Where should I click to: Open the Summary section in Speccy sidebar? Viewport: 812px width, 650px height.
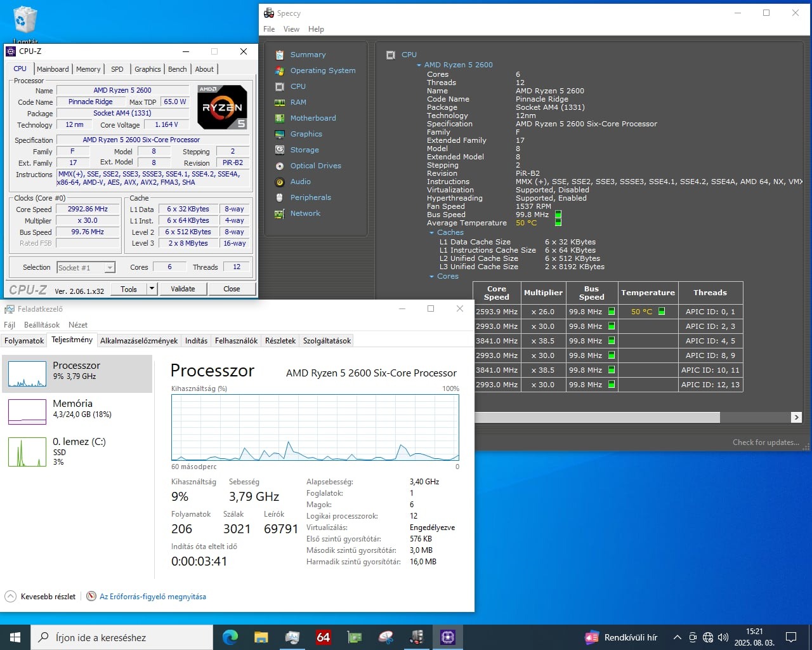click(x=308, y=55)
